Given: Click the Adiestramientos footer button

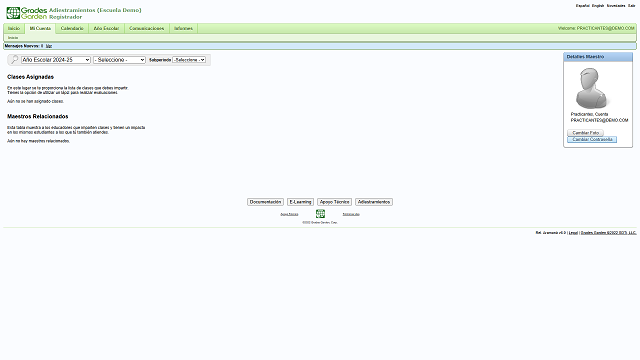Looking at the screenshot, I should coord(374,202).
